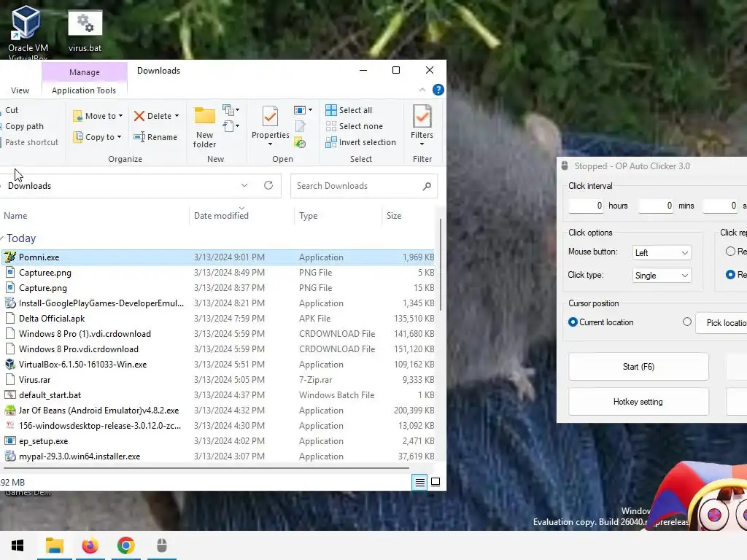The image size is (747, 560).
Task: Switch to Large icons view layout
Action: coord(436,483)
